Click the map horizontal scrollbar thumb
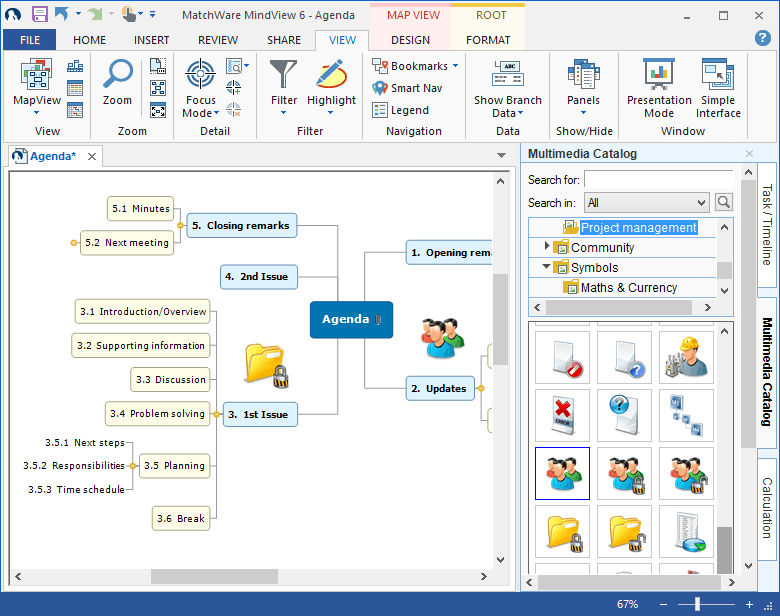The width and height of the screenshot is (780, 616). 214,576
